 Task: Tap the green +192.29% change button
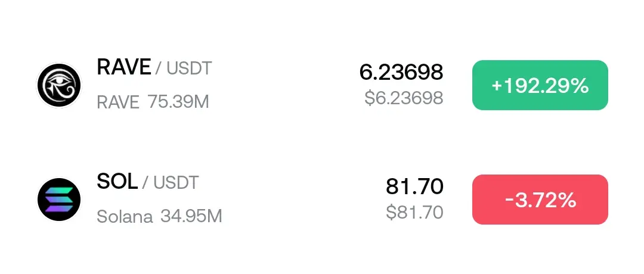click(x=540, y=85)
